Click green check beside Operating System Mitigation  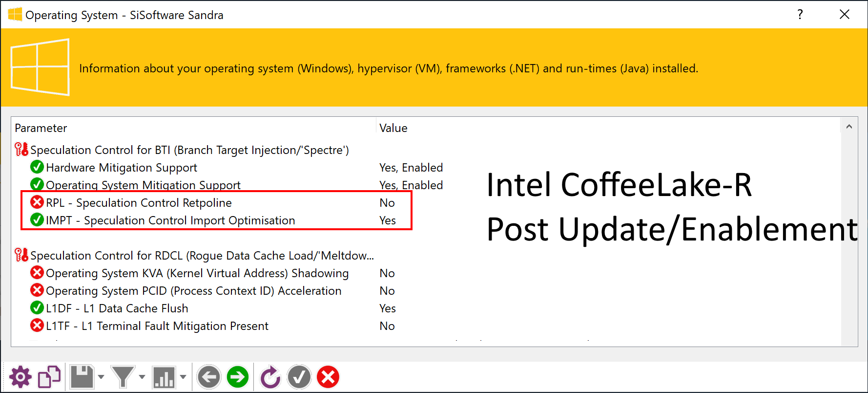pos(37,185)
